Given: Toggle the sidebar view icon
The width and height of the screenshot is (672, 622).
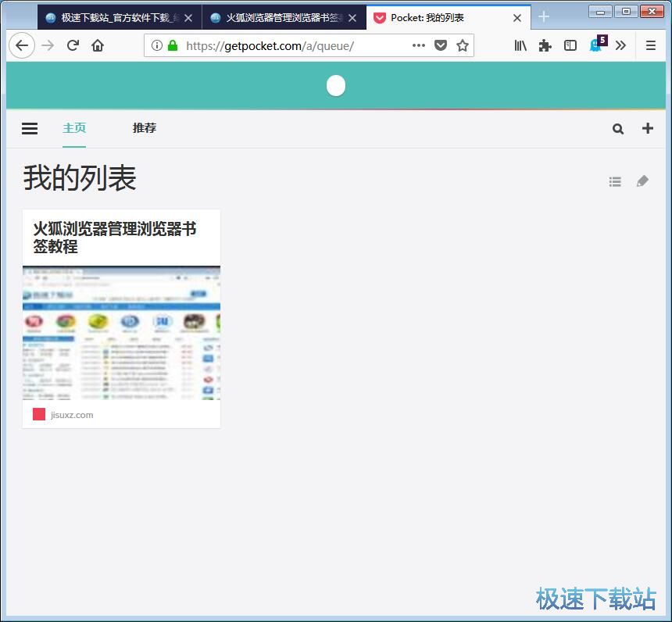Looking at the screenshot, I should [570, 45].
